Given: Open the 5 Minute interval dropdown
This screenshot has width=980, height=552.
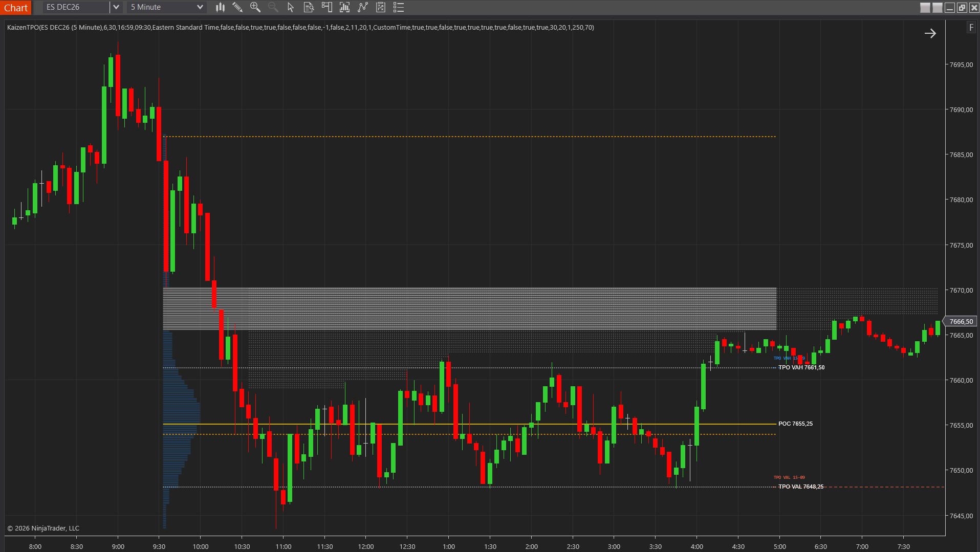Looking at the screenshot, I should (166, 7).
